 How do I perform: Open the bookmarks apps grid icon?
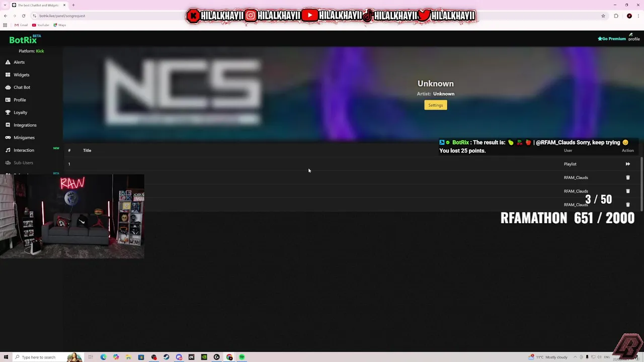[5, 25]
